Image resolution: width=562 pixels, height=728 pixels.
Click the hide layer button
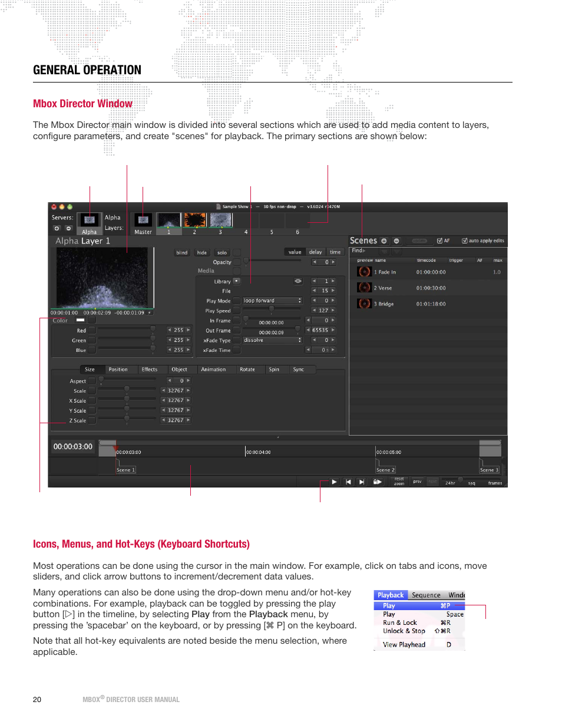(202, 252)
